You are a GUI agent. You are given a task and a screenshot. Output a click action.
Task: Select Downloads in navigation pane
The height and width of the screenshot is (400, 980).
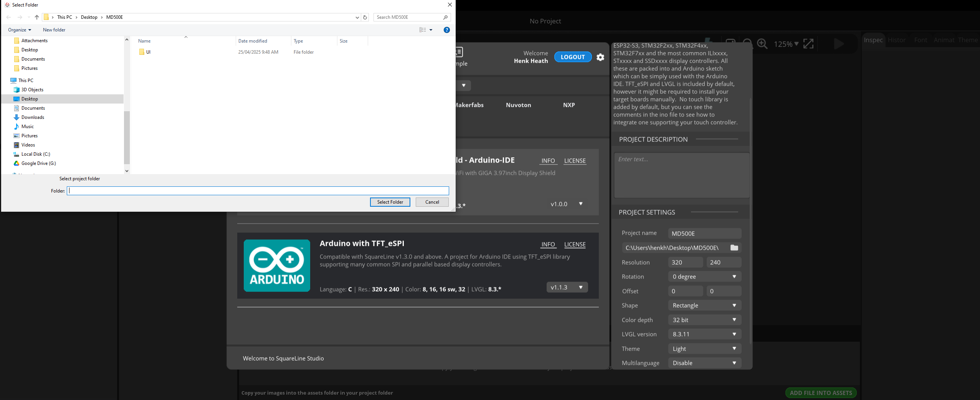pyautogui.click(x=33, y=117)
